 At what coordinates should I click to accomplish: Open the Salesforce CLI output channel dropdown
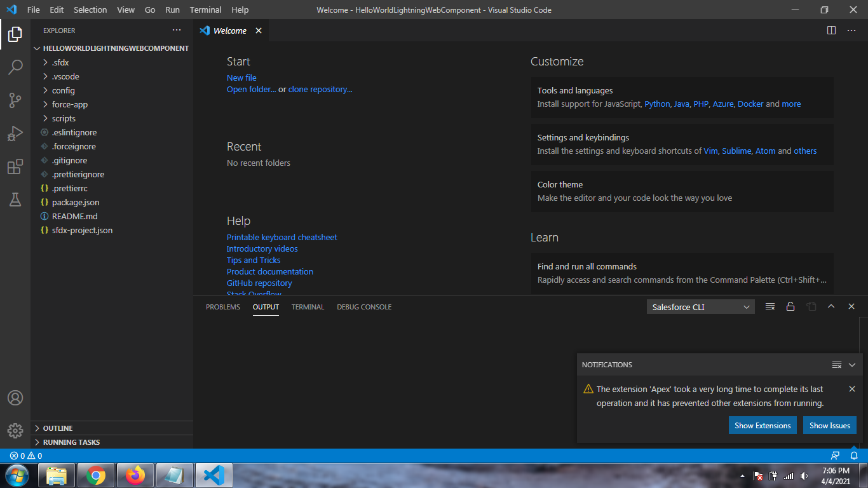(x=700, y=306)
